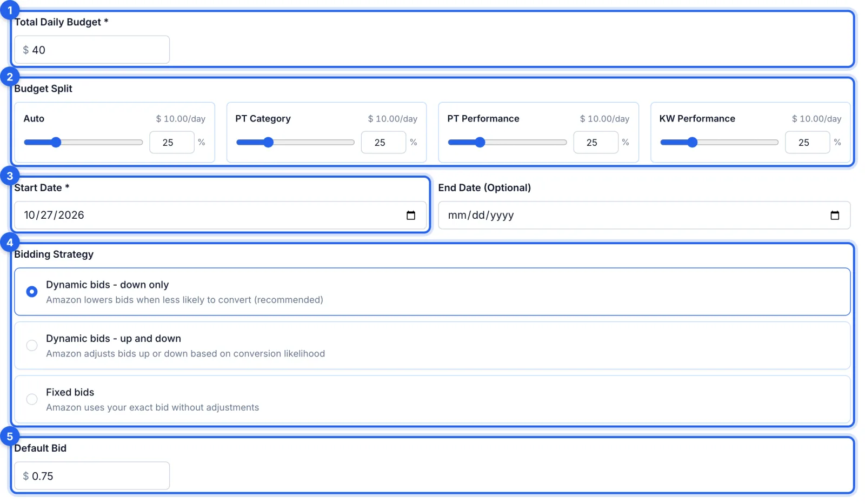Adjust the PT Category budget slider handle

(268, 142)
